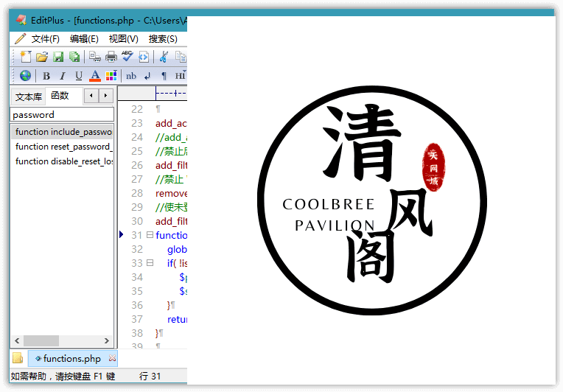Open Print Preview from the toolbar
Screen dimensions: 563x392
(95, 57)
